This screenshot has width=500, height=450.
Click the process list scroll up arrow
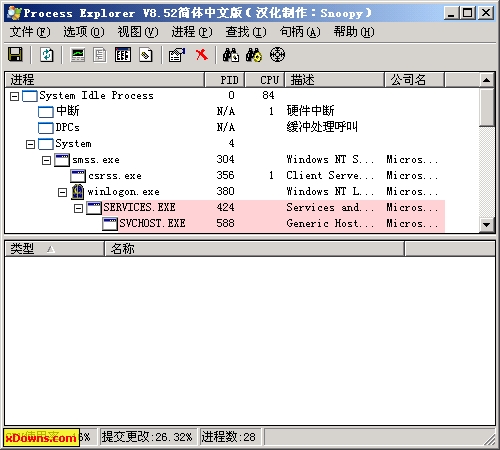[x=486, y=80]
